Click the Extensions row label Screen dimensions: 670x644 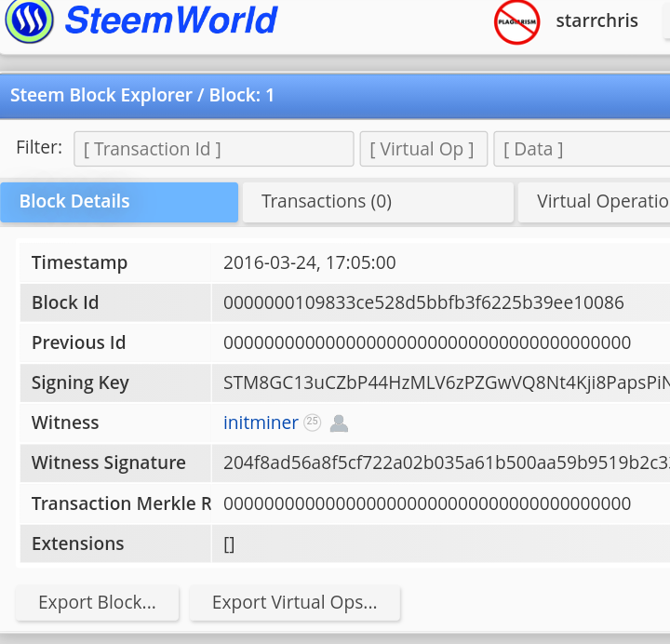click(78, 544)
